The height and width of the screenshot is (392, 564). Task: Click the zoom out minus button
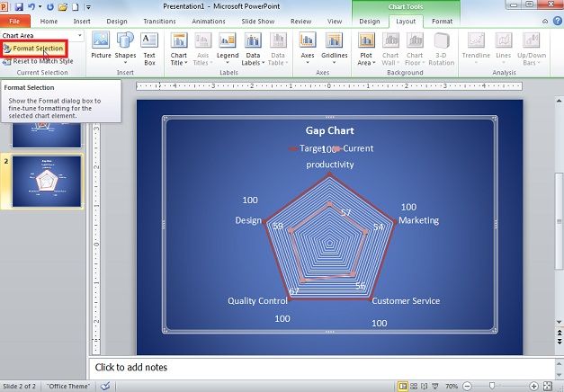click(467, 387)
